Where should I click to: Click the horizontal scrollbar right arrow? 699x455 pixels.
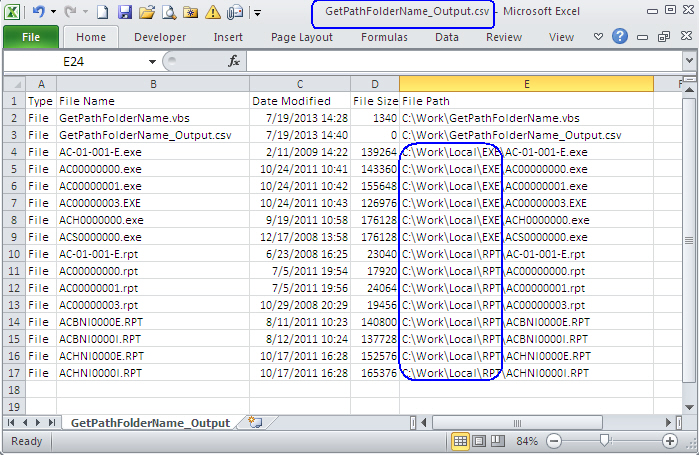pyautogui.click(x=668, y=422)
